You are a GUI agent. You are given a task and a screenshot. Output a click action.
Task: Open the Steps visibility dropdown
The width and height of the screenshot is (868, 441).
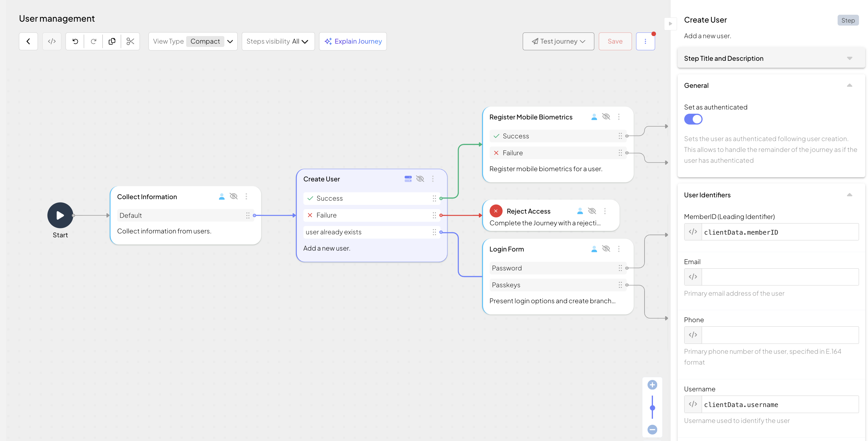[278, 42]
